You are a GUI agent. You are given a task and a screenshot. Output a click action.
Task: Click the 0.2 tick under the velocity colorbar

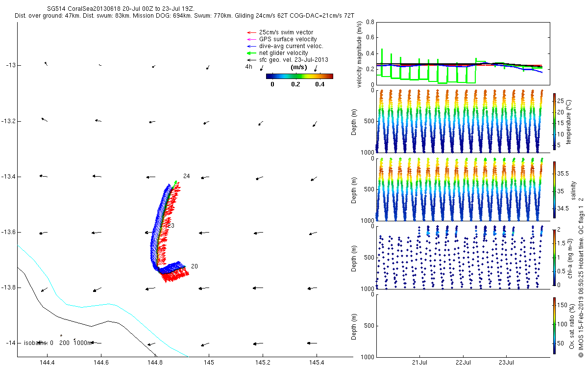click(295, 84)
